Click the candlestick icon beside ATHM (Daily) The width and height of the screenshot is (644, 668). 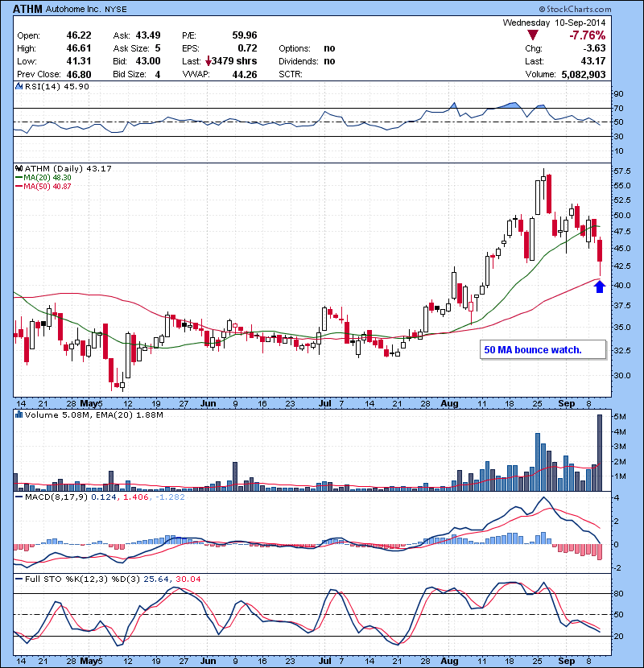(19, 169)
